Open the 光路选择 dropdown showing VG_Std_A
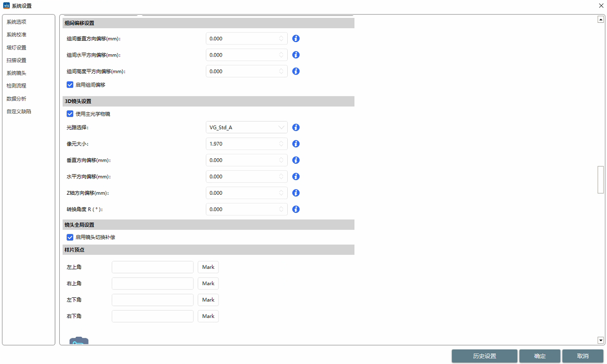The width and height of the screenshot is (607, 364). click(246, 128)
